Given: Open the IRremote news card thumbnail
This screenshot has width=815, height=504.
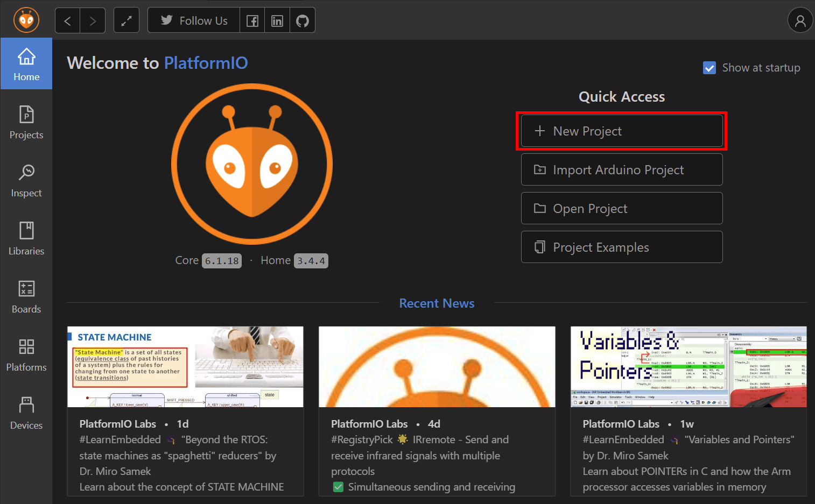Looking at the screenshot, I should [437, 367].
